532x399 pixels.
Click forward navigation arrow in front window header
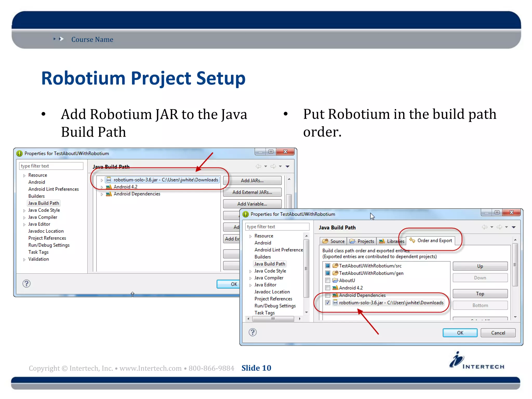pos(499,227)
